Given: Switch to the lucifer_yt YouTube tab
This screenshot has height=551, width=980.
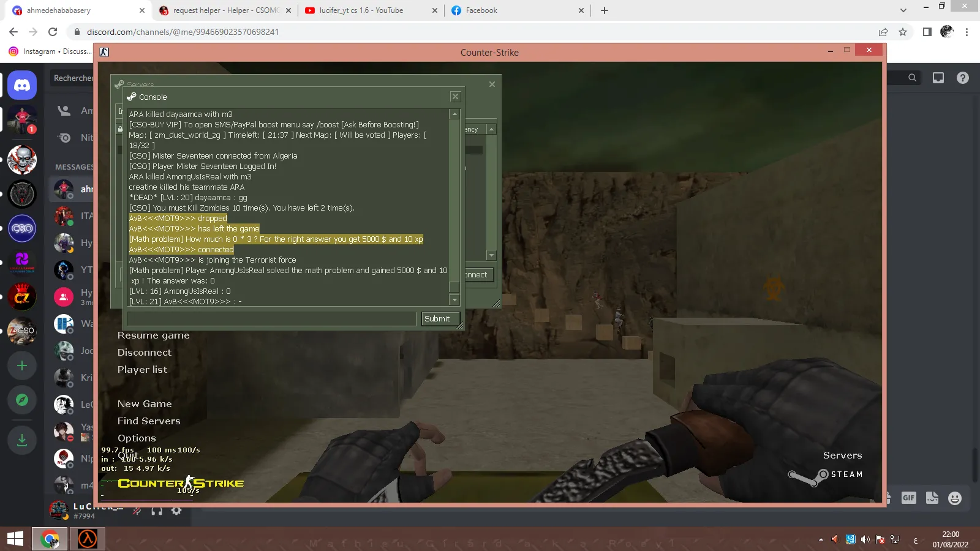Looking at the screenshot, I should [371, 10].
